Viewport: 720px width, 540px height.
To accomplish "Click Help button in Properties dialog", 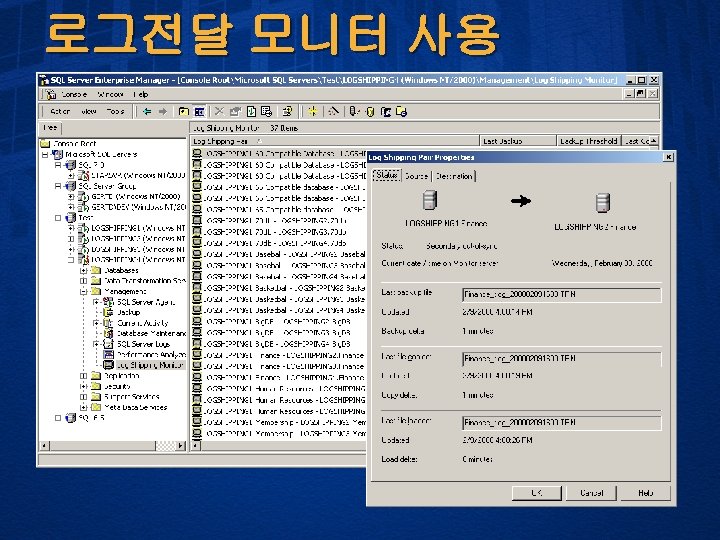I will tap(645, 493).
